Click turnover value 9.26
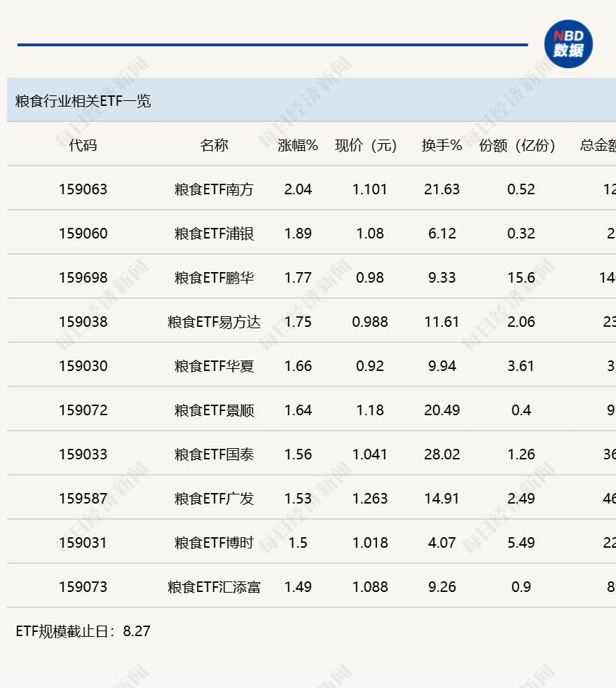This screenshot has height=688, width=616. pyautogui.click(x=442, y=587)
